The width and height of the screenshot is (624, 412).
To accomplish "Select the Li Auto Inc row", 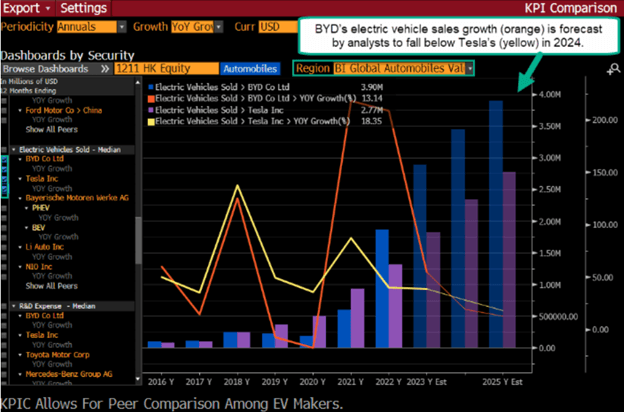I will coord(45,247).
